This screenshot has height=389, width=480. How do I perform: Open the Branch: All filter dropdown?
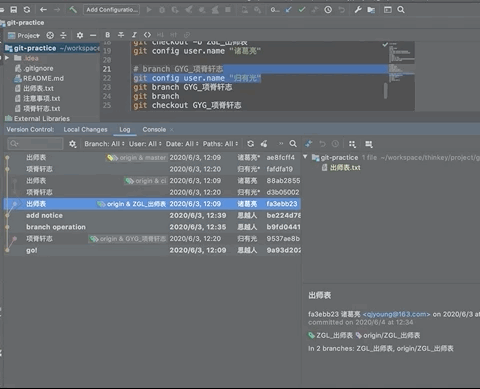[x=104, y=144]
